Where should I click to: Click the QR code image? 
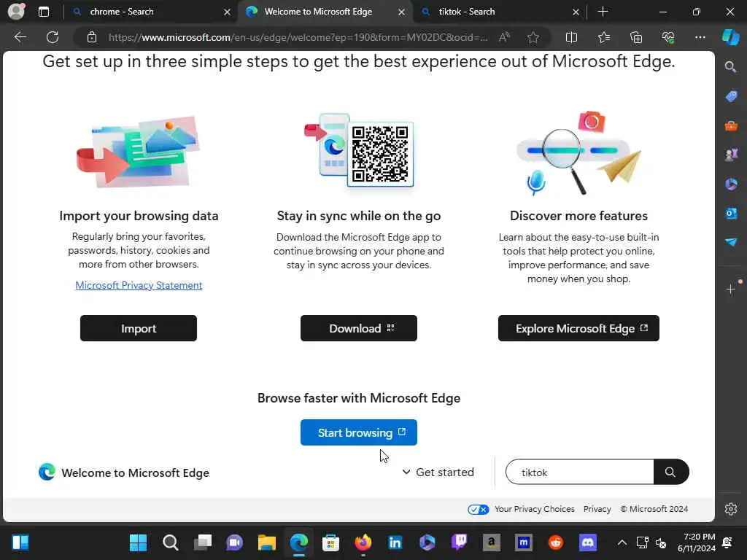380,154
